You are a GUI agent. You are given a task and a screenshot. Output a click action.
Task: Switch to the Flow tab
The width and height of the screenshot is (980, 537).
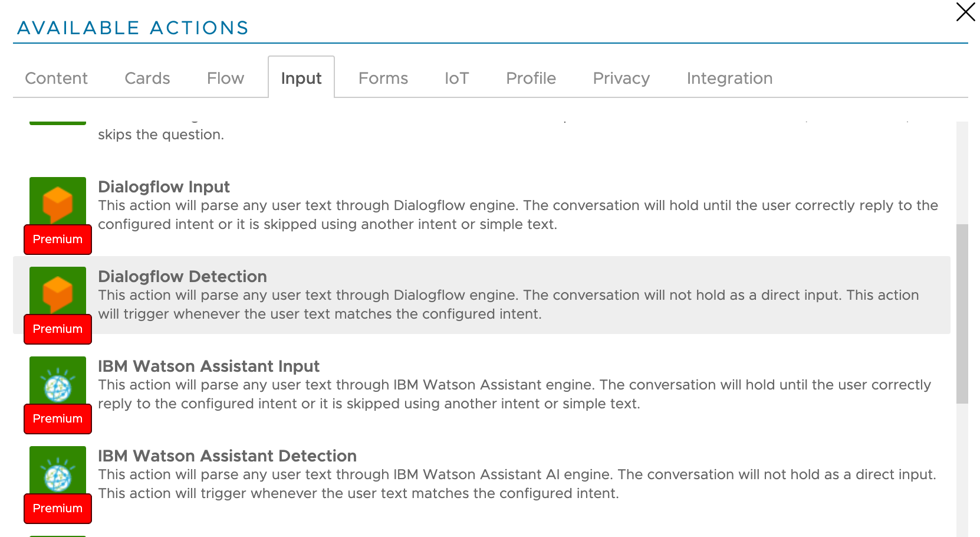tap(225, 78)
